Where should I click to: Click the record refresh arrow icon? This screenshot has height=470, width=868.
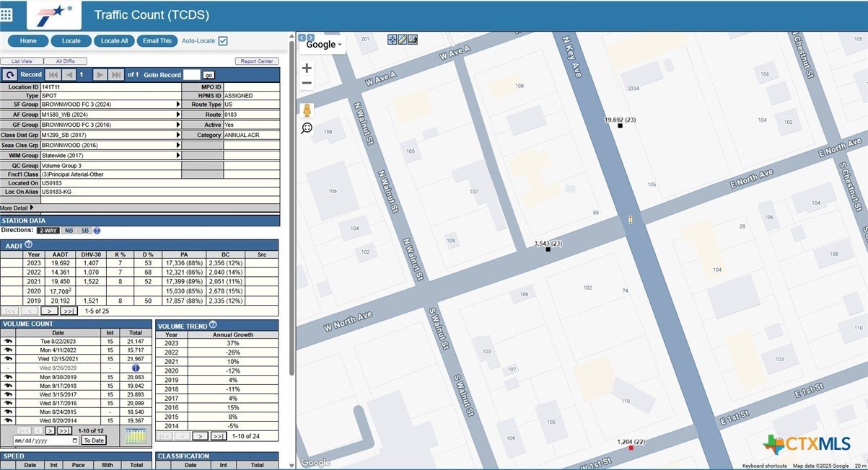(10, 75)
